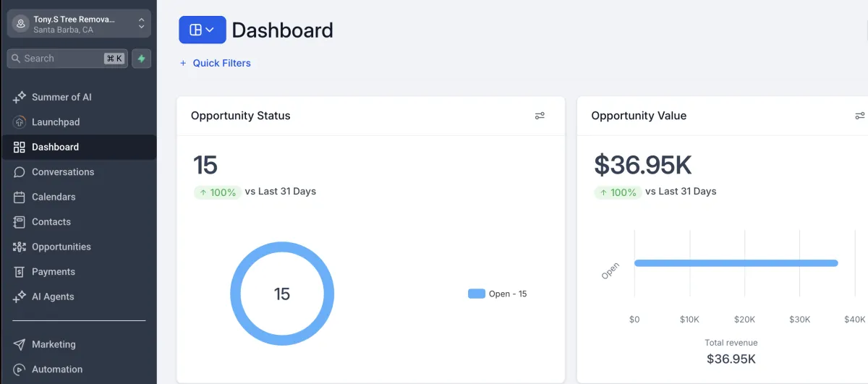Viewport: 868px width, 384px height.
Task: Open Opportunity Value widget settings icon
Action: click(860, 116)
